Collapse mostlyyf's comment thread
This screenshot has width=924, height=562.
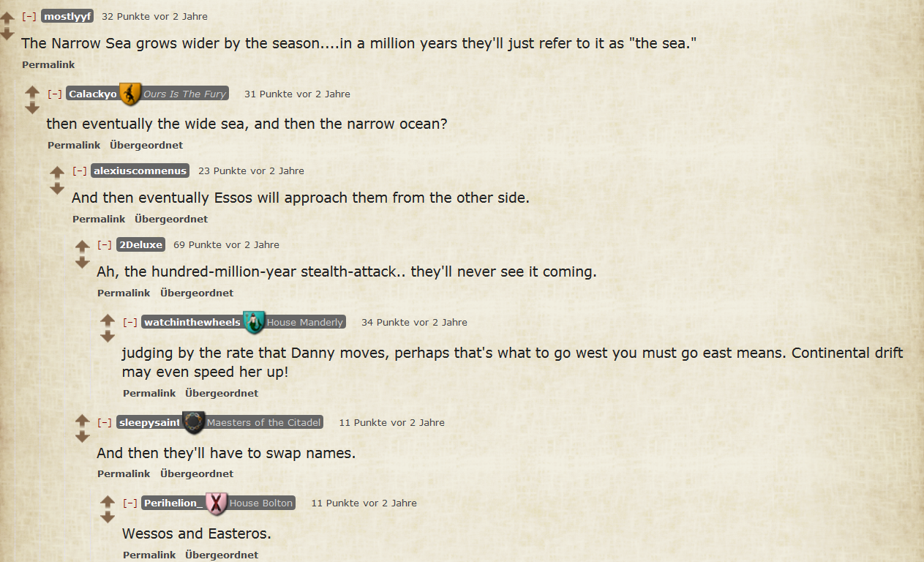[x=29, y=16]
